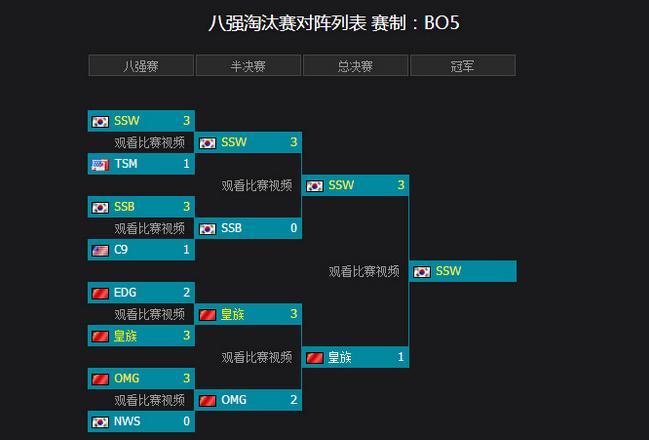The width and height of the screenshot is (649, 440).
Task: Watch the SSW vs TSM match video
Action: point(149,143)
